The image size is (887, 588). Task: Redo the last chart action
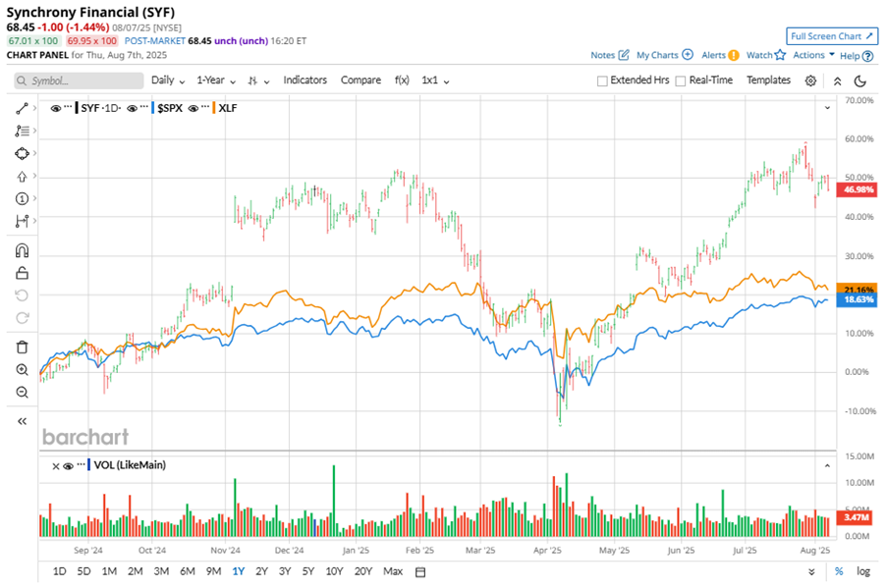[22, 318]
